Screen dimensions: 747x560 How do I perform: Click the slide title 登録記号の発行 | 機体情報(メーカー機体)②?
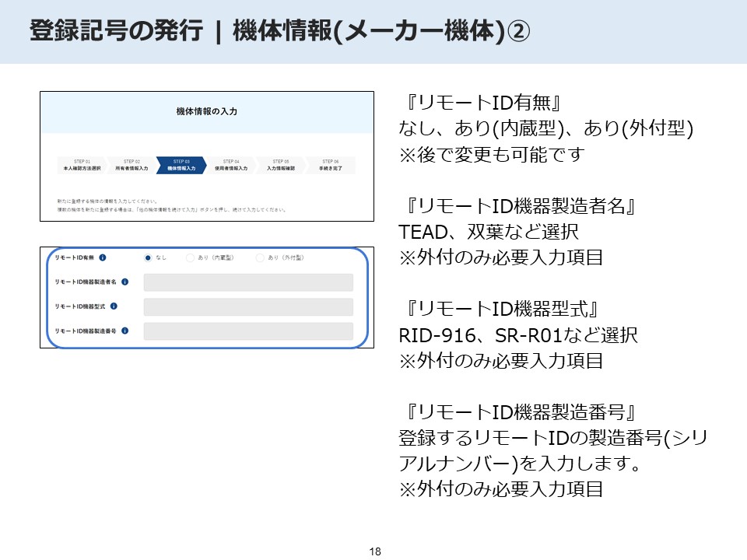279,31
